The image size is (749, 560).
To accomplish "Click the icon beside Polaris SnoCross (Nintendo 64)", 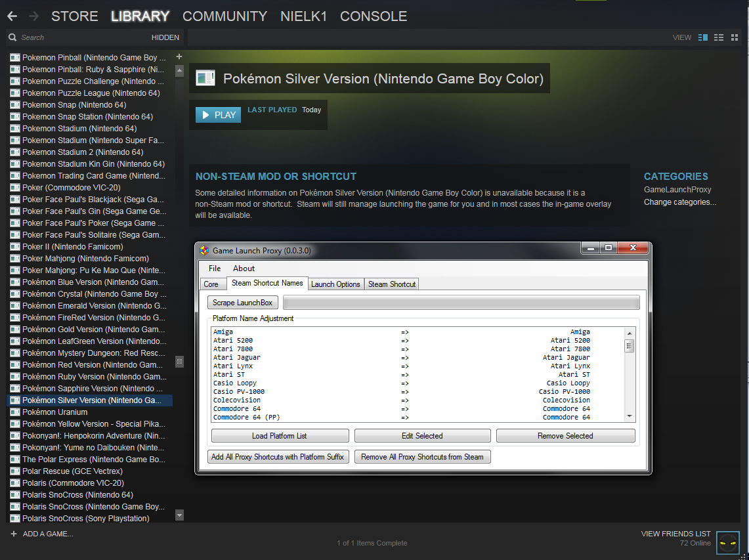I will pyautogui.click(x=15, y=495).
